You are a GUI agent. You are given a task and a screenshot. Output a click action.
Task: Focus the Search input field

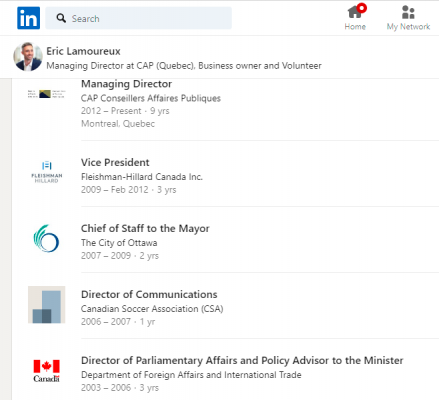[139, 18]
